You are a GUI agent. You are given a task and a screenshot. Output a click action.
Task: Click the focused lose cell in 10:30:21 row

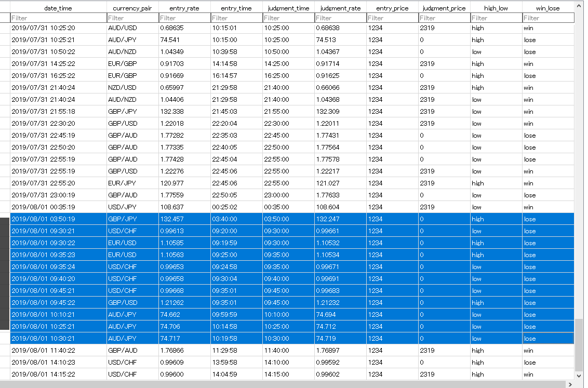(548, 339)
